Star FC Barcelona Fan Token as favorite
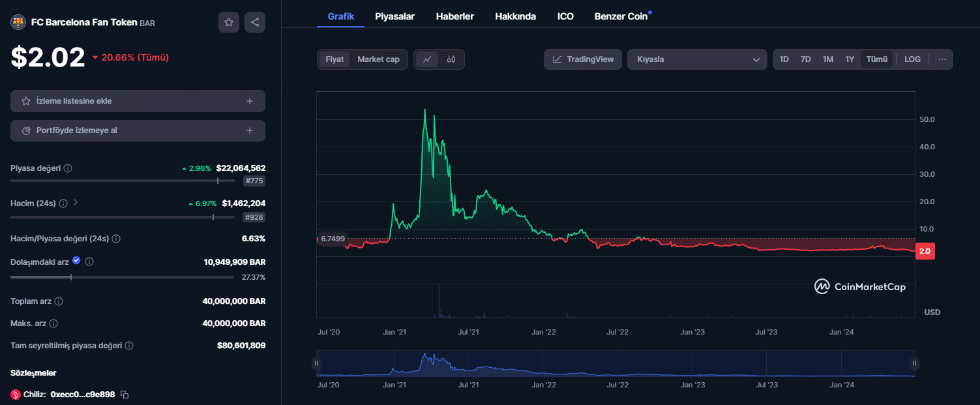The width and height of the screenshot is (980, 405). tap(229, 22)
